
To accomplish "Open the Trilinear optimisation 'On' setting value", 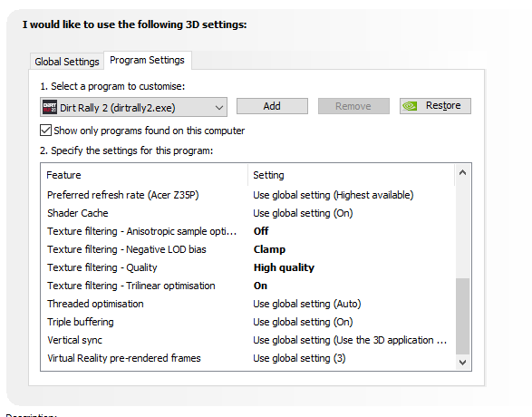I will (x=260, y=286).
